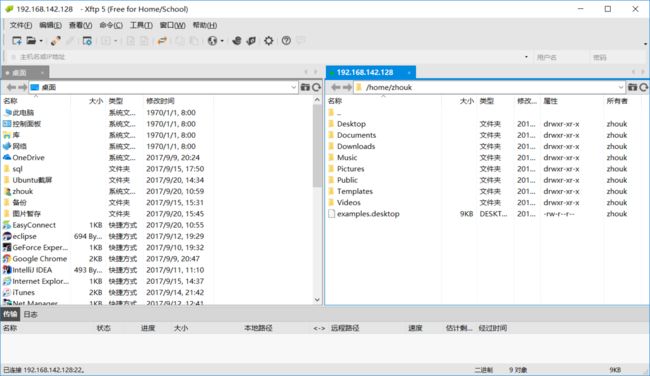Image resolution: width=650 pixels, height=376 pixels.
Task: Open the 查看(V) menu
Action: (80, 25)
